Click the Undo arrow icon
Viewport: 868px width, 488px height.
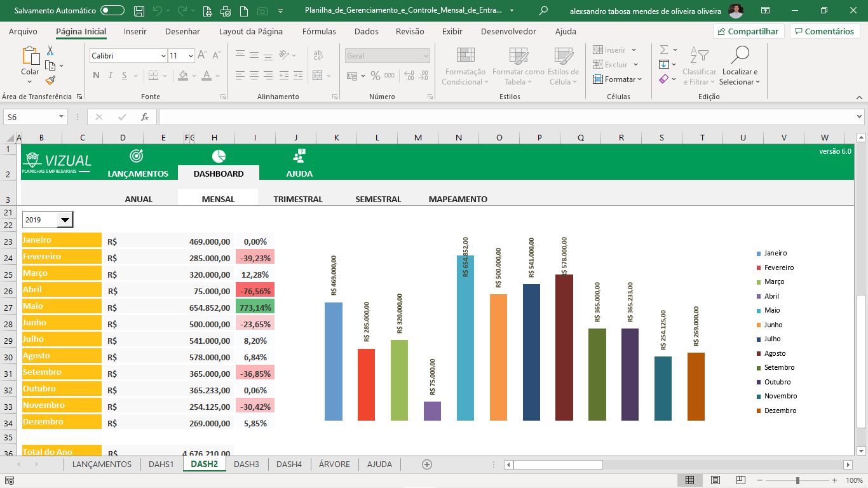pos(158,11)
